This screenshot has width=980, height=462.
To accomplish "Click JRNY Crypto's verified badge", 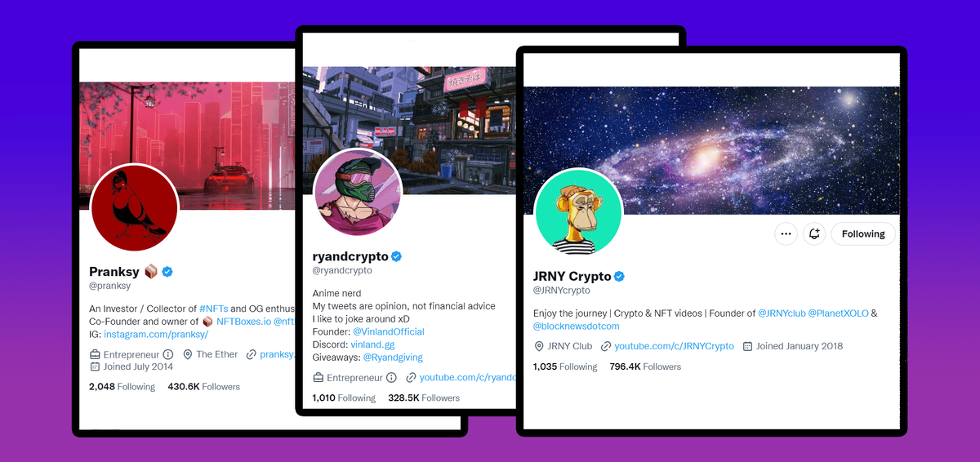I will coord(619,277).
